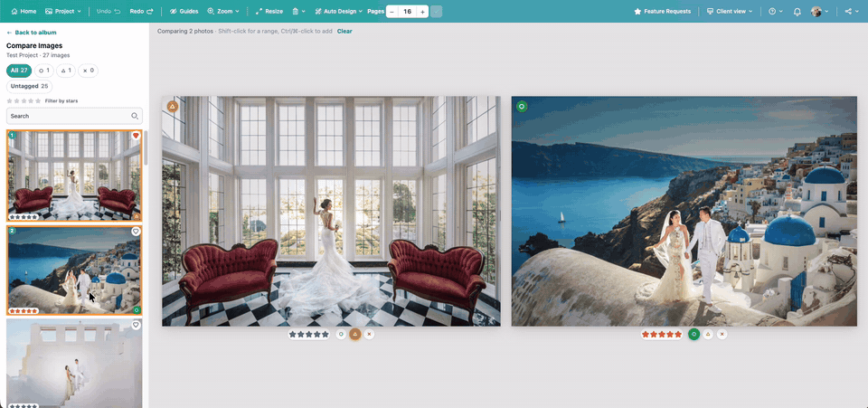868x408 pixels.
Task: Select the Untagged 25 filter tab
Action: (29, 86)
